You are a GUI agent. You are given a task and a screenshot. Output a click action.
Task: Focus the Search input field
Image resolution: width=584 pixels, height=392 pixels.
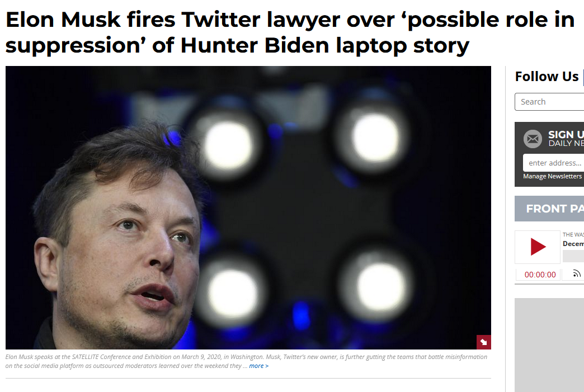pyautogui.click(x=549, y=102)
